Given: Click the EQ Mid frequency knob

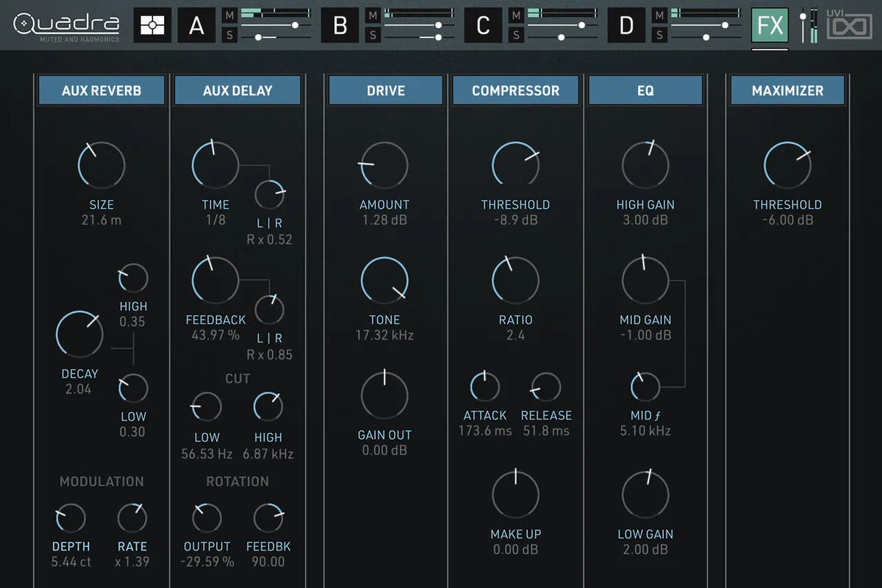Looking at the screenshot, I should (x=645, y=386).
